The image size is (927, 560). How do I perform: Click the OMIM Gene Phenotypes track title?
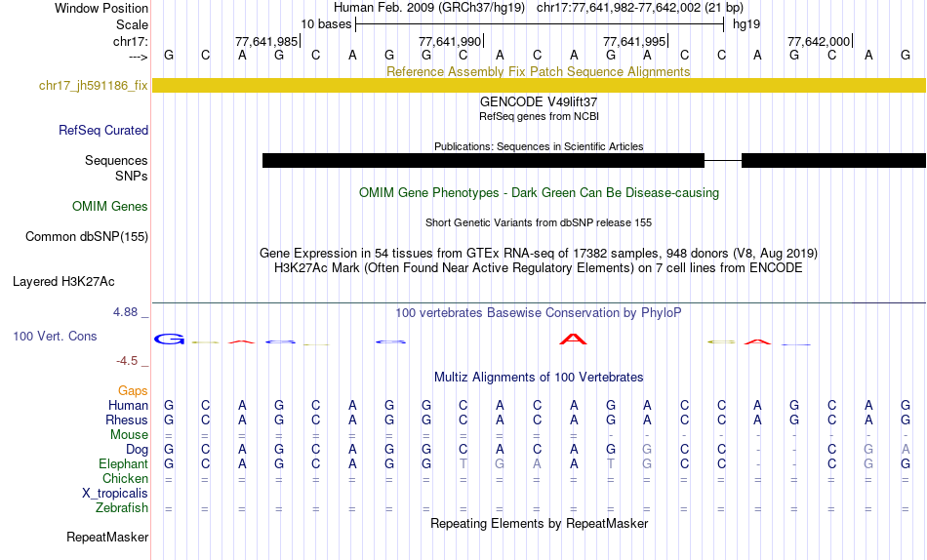539,193
